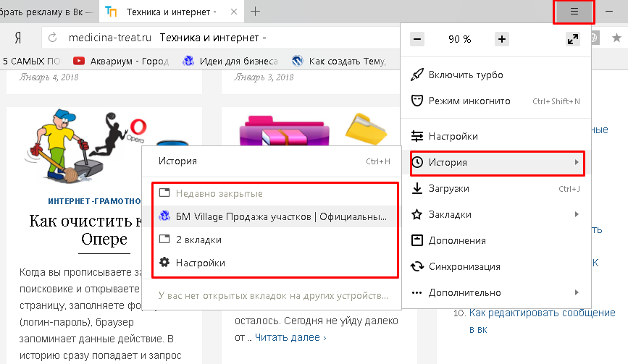
Task: Click the gear icon in history submenu
Action: (x=164, y=263)
